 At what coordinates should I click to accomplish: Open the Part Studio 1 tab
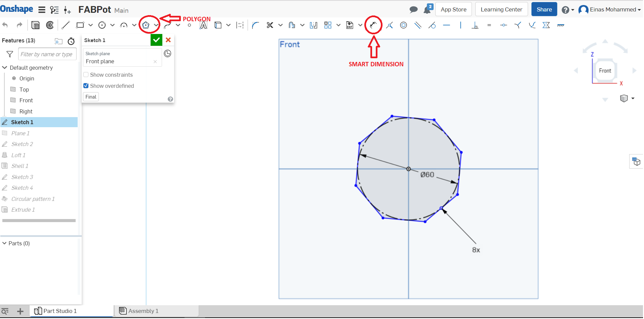pyautogui.click(x=72, y=311)
